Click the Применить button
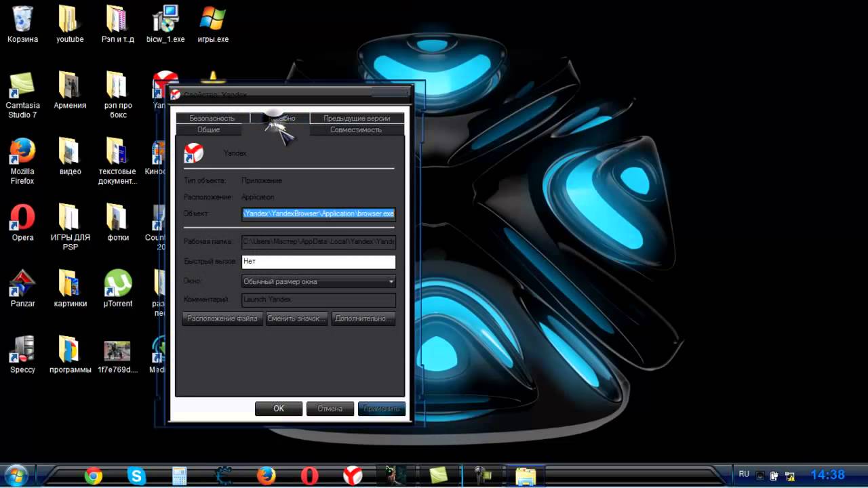This screenshot has width=868, height=488. [x=382, y=409]
